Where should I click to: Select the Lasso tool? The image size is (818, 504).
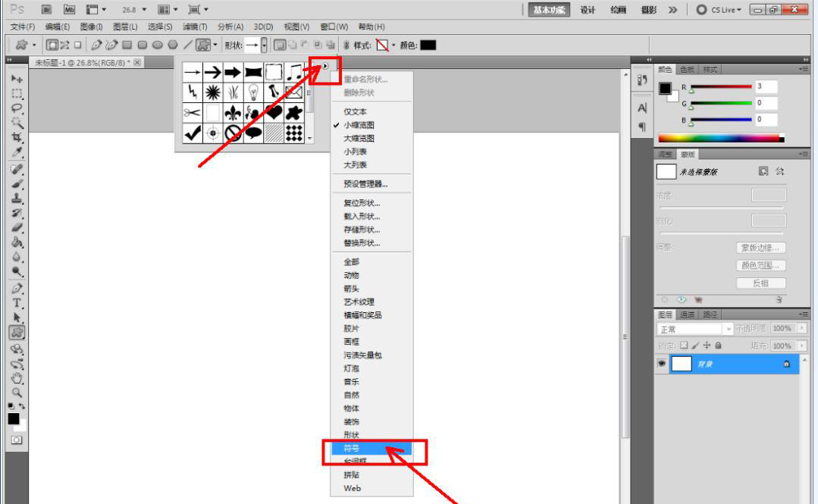click(x=17, y=108)
